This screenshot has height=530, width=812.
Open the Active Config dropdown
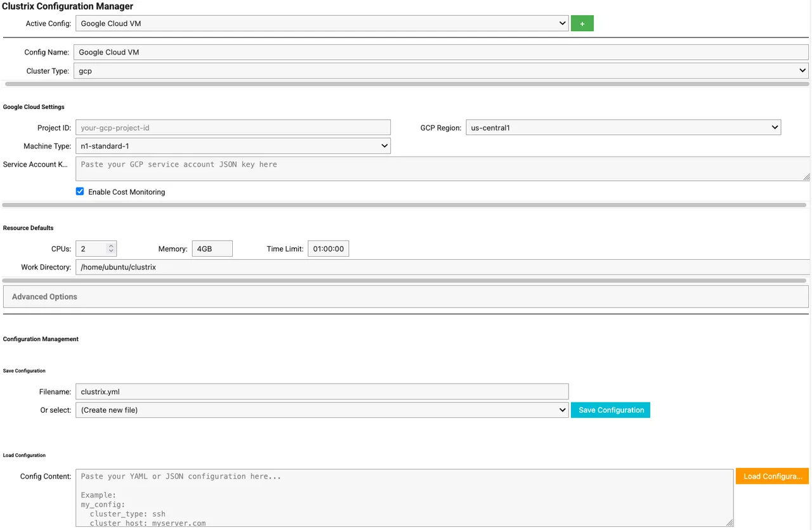point(322,23)
